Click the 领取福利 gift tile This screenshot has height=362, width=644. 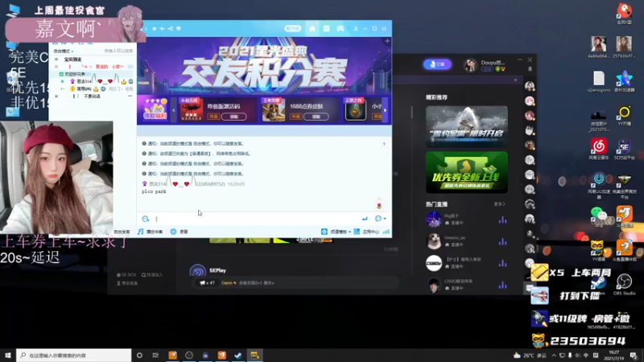(x=155, y=109)
